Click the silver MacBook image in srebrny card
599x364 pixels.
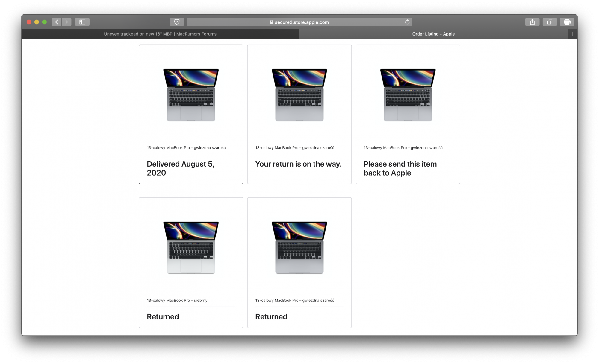pyautogui.click(x=191, y=247)
